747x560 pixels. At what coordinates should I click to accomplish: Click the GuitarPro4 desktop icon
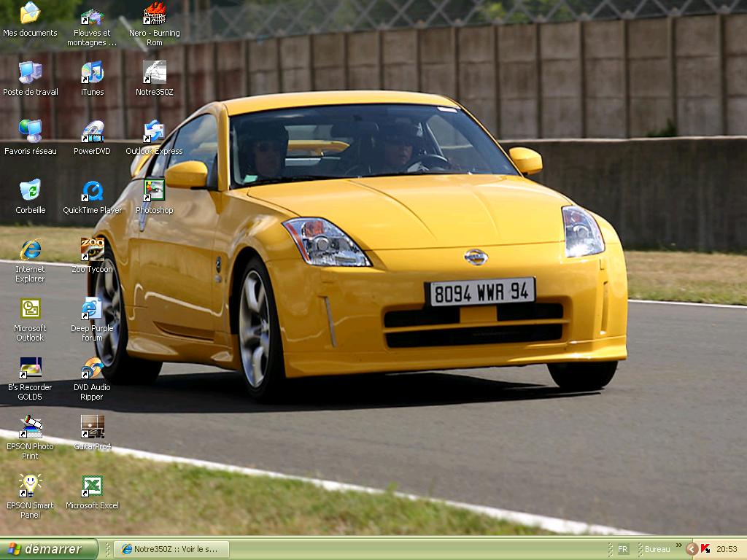92,427
